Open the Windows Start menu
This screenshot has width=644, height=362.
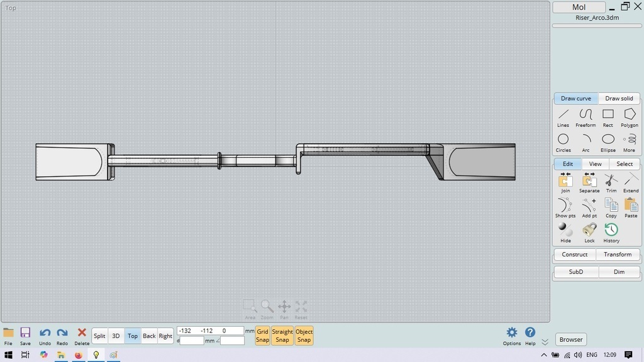(8, 354)
